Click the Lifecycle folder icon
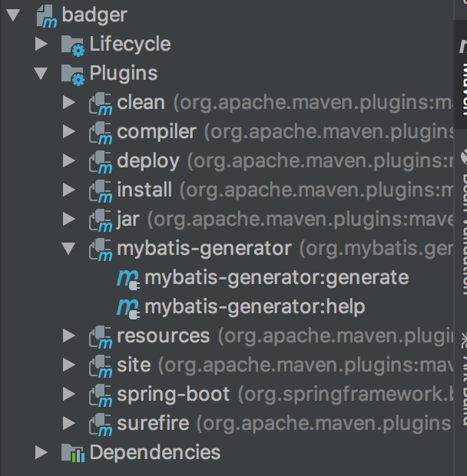The width and height of the screenshot is (467, 476). tap(72, 45)
